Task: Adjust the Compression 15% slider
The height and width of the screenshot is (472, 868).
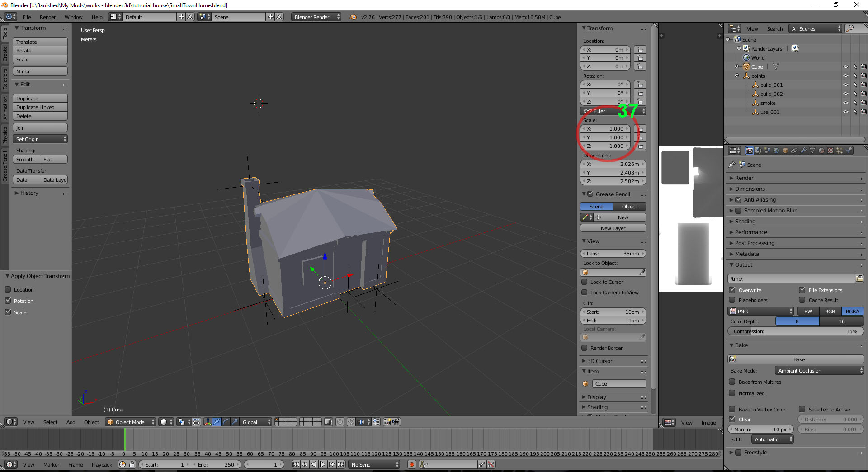Action: click(x=796, y=331)
